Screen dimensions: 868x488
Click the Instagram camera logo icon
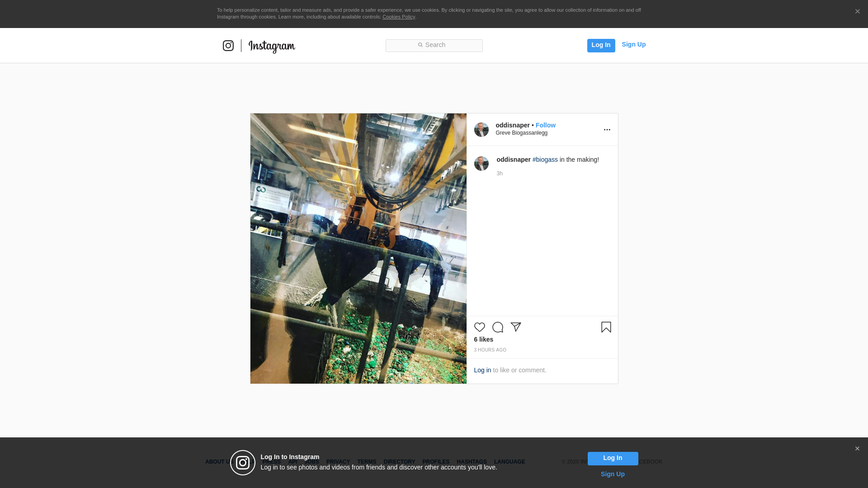(x=228, y=46)
